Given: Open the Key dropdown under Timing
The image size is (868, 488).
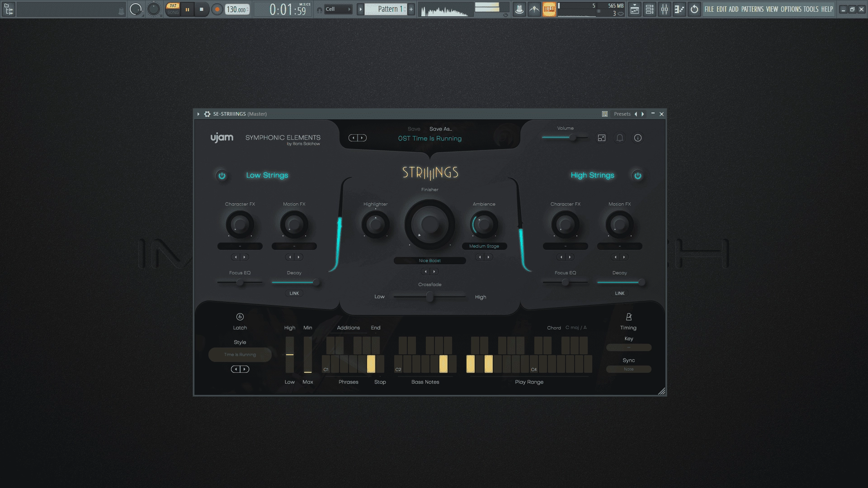Looking at the screenshot, I should click(629, 347).
